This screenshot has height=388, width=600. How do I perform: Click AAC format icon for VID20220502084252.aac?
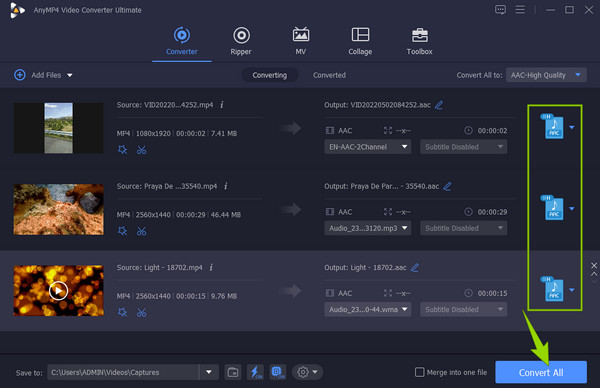click(553, 127)
